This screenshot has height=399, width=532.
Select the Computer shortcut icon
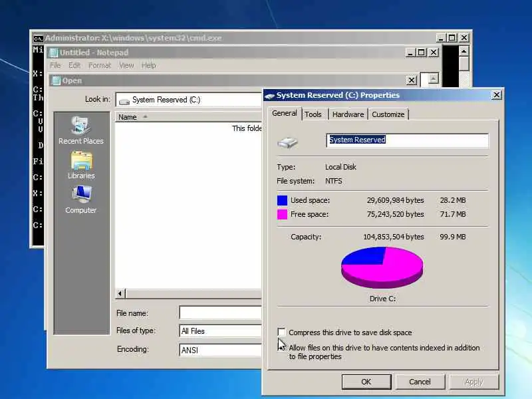pos(81,194)
